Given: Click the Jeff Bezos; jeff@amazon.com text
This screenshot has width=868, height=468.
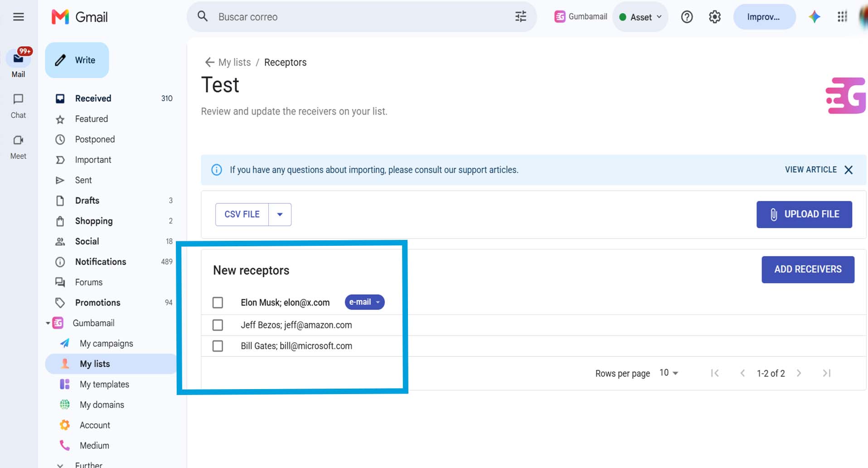Looking at the screenshot, I should [x=296, y=325].
